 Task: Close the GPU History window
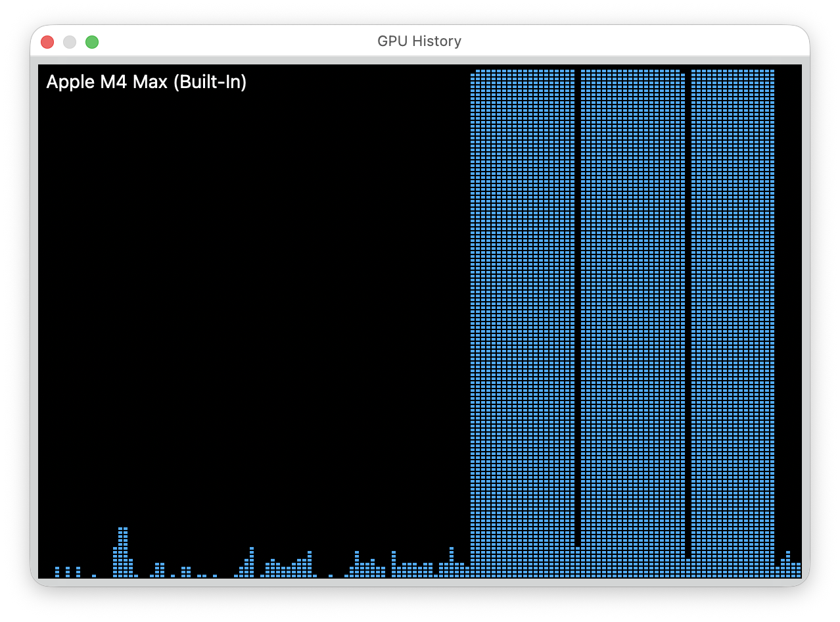click(x=47, y=42)
